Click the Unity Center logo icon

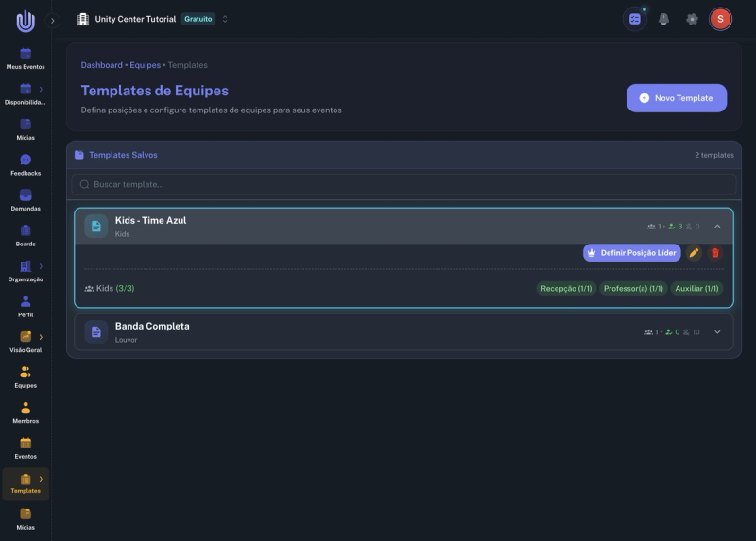pyautogui.click(x=26, y=21)
